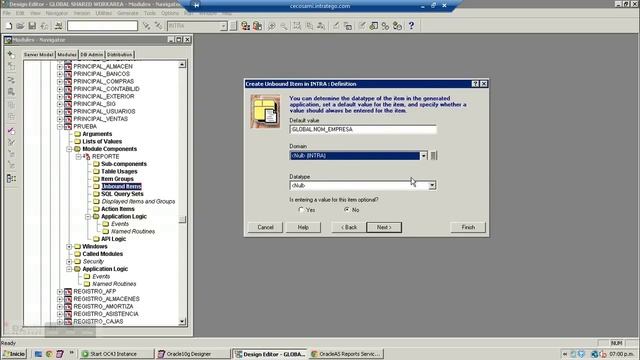
Task: Click the show desktop icon in quick launch
Action: (x=38, y=354)
